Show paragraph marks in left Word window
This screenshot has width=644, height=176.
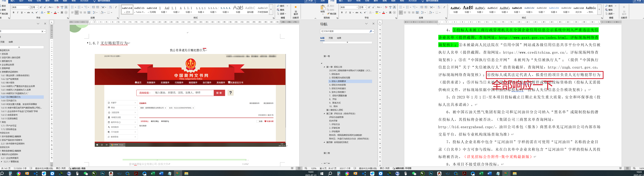(116, 7)
